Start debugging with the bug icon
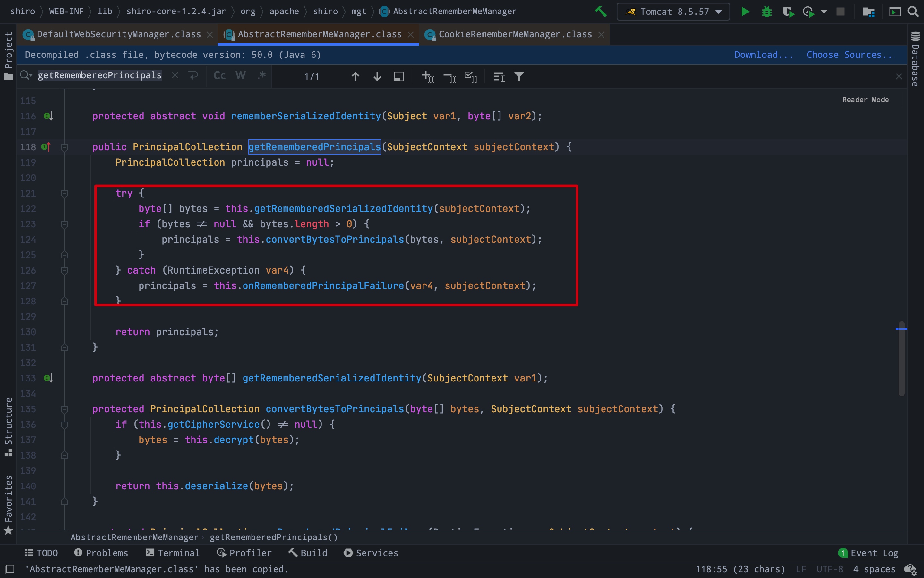Viewport: 924px width, 578px height. (767, 12)
